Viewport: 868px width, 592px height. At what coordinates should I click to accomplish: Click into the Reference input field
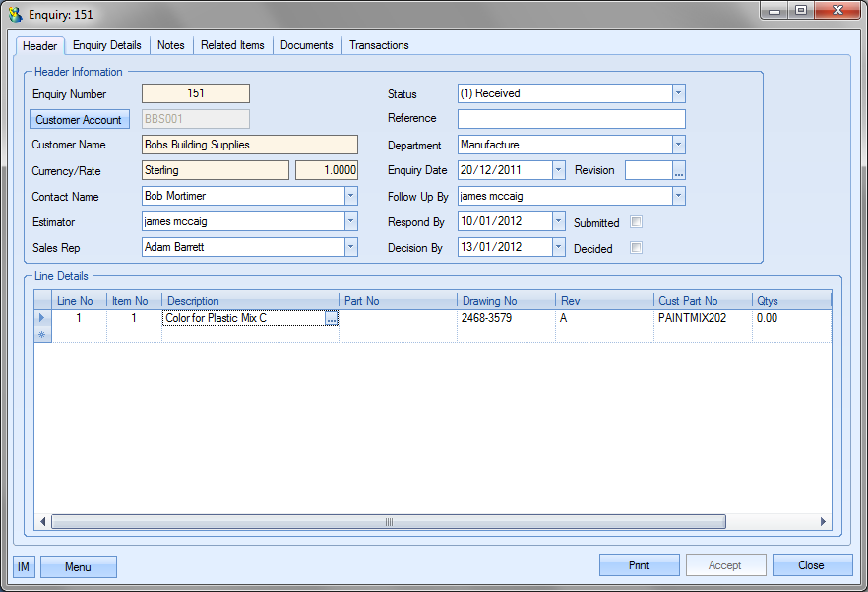(x=571, y=119)
